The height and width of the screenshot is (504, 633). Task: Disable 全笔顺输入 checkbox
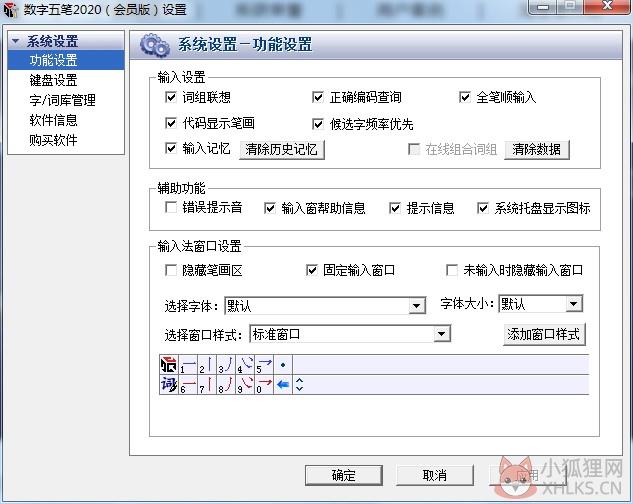click(x=465, y=97)
